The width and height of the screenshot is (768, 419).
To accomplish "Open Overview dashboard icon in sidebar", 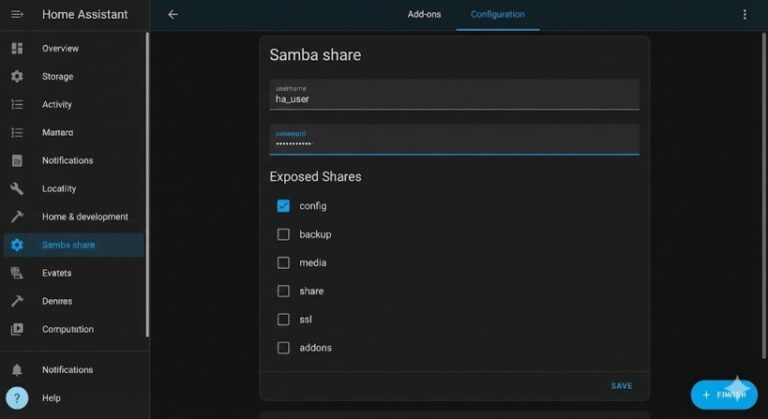I will [x=17, y=48].
